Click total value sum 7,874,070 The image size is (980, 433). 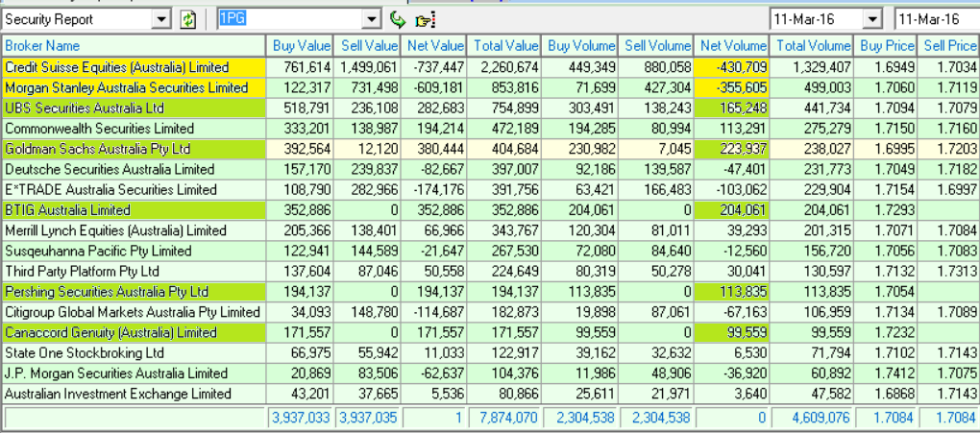[503, 417]
